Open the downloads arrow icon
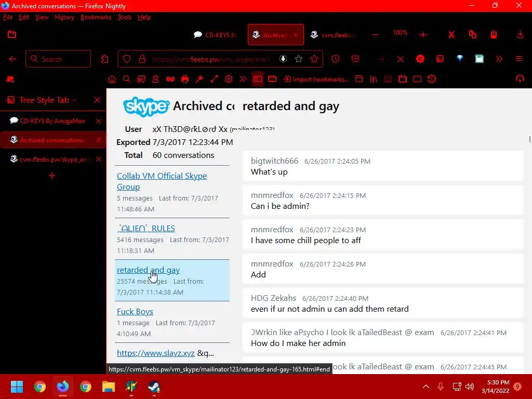Viewport: 532px width, 399px height. [520, 34]
